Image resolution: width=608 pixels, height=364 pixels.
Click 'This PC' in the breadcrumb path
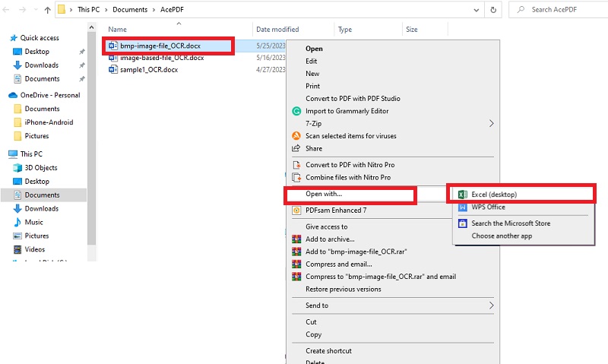point(88,10)
